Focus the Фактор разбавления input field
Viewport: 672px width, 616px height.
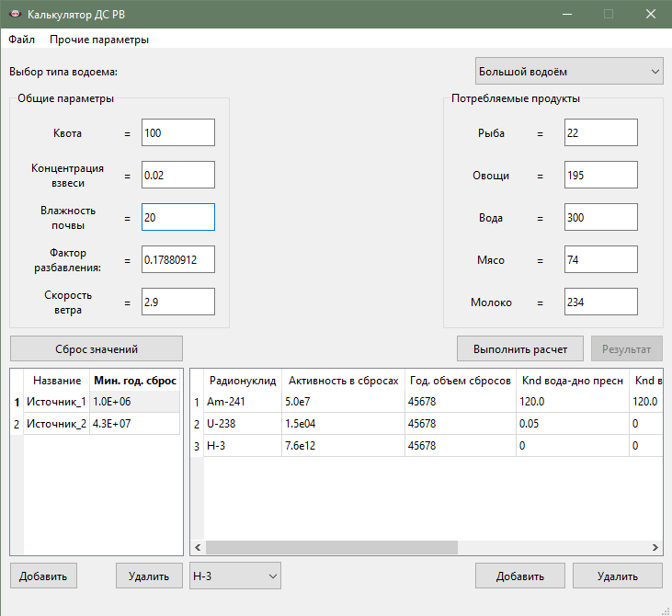click(178, 259)
